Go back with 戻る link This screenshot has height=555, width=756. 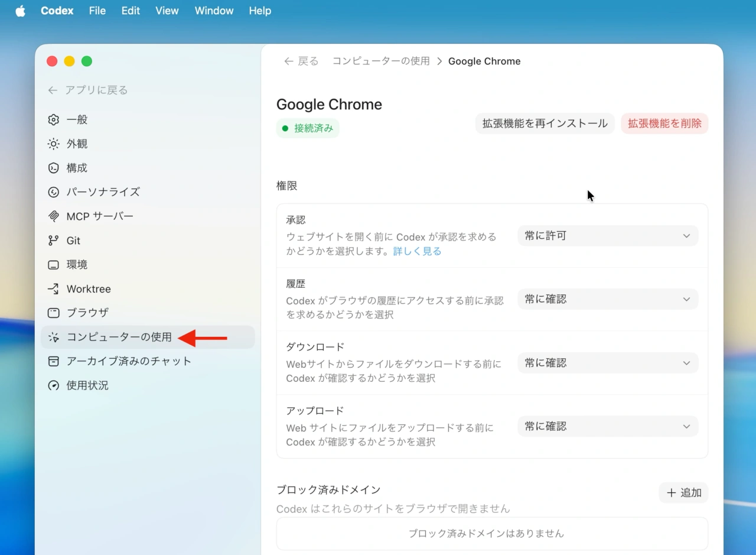(301, 61)
